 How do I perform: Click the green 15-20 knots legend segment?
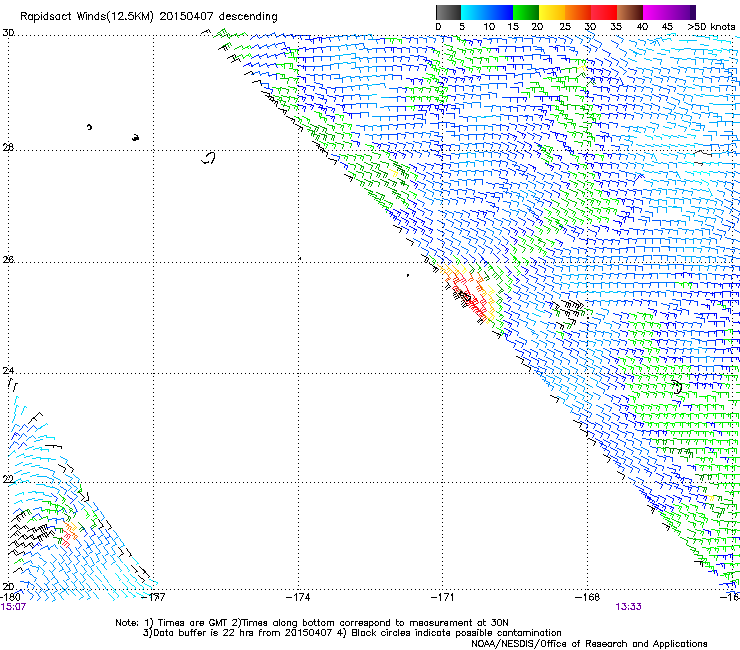tap(526, 12)
